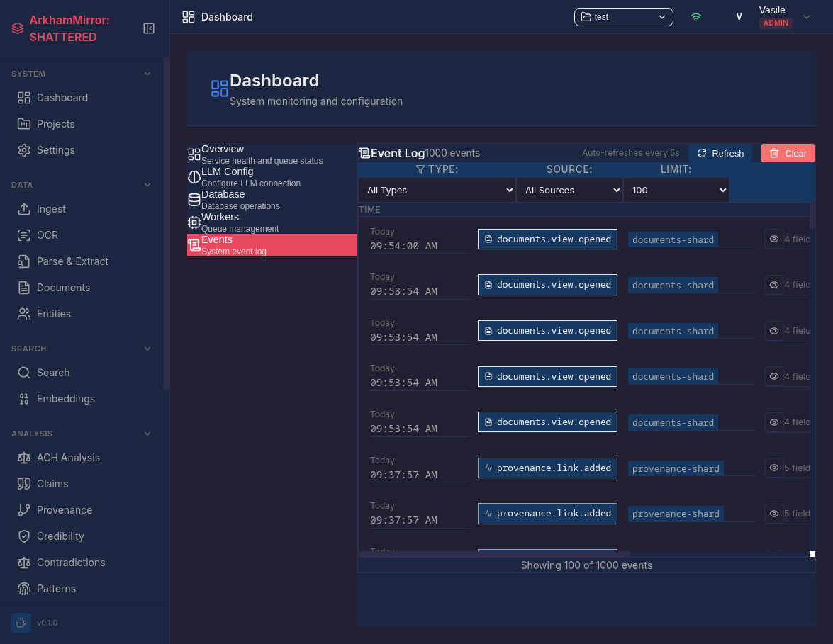Screen dimensions: 833x644
Task: Collapse the ANALYSIS sidebar section
Action: click(x=147, y=433)
